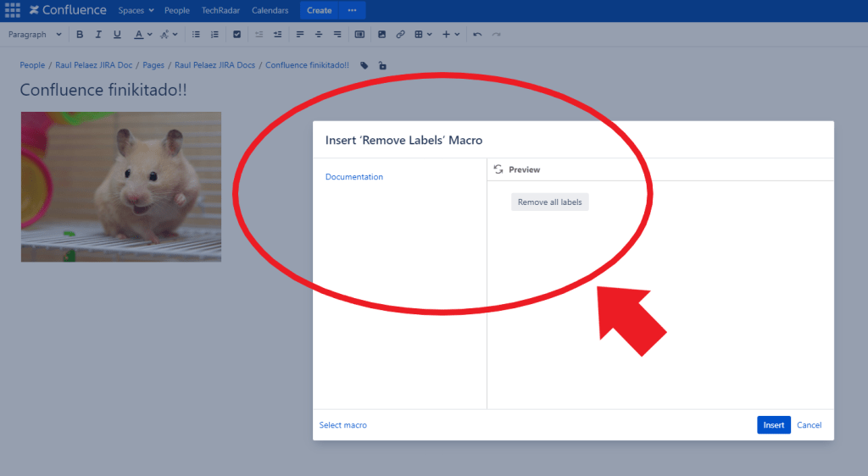The width and height of the screenshot is (868, 476).
Task: Click the app switcher grid icon
Action: (x=12, y=10)
